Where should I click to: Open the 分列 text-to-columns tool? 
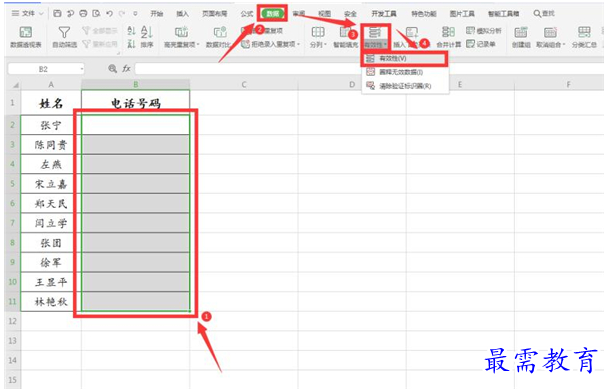tap(318, 37)
